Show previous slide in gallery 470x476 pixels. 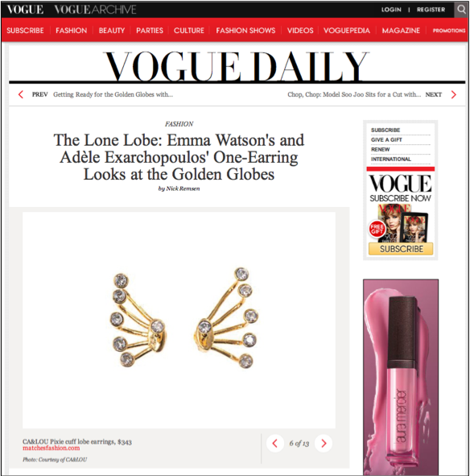(275, 444)
